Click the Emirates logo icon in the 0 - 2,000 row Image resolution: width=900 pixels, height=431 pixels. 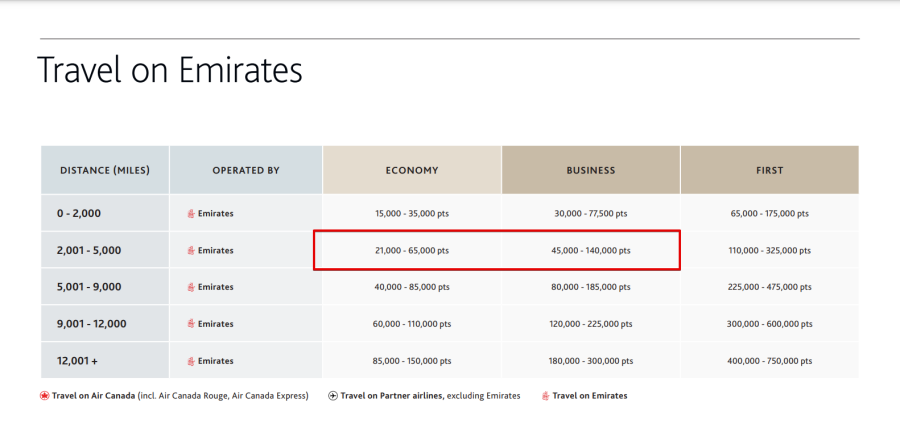(x=192, y=213)
